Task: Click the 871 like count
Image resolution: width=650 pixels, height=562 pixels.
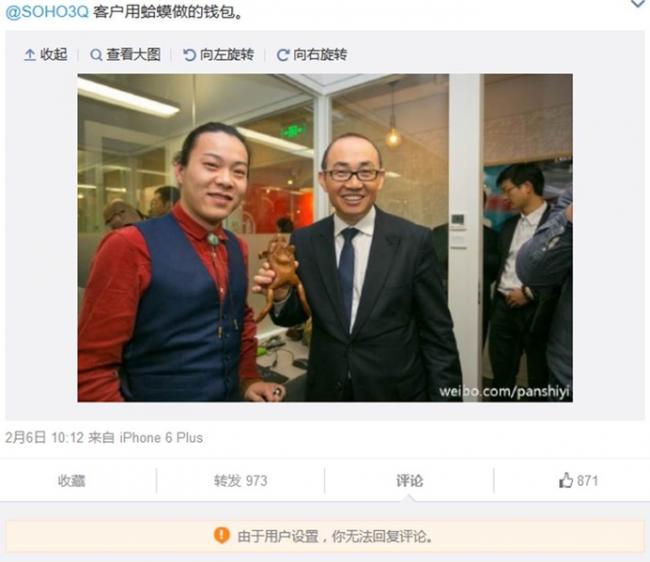Action: pyautogui.click(x=587, y=481)
